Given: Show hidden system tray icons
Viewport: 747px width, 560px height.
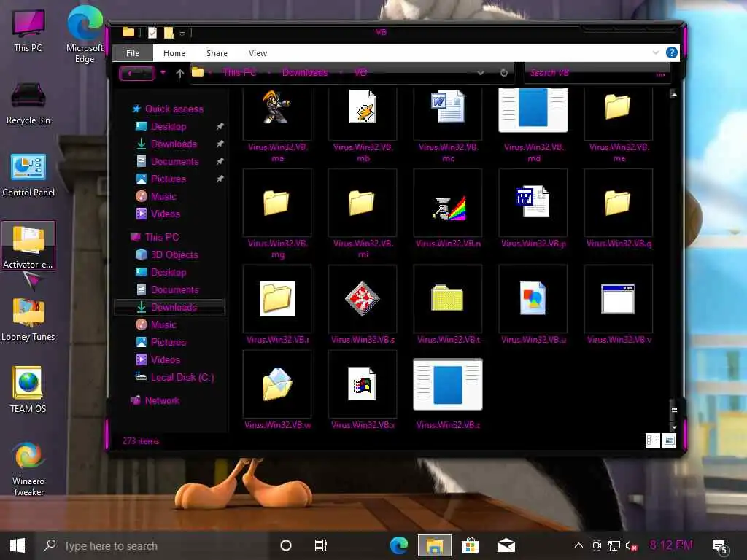Looking at the screenshot, I should point(578,545).
